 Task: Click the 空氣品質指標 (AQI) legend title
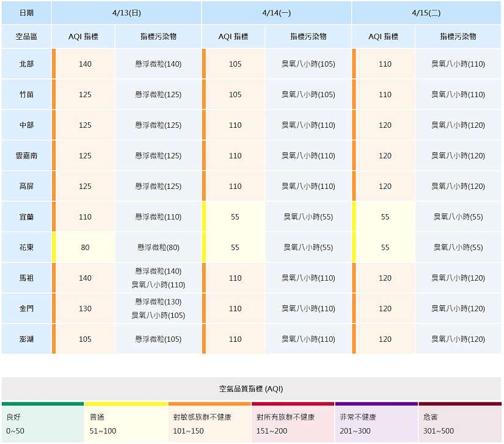(251, 389)
